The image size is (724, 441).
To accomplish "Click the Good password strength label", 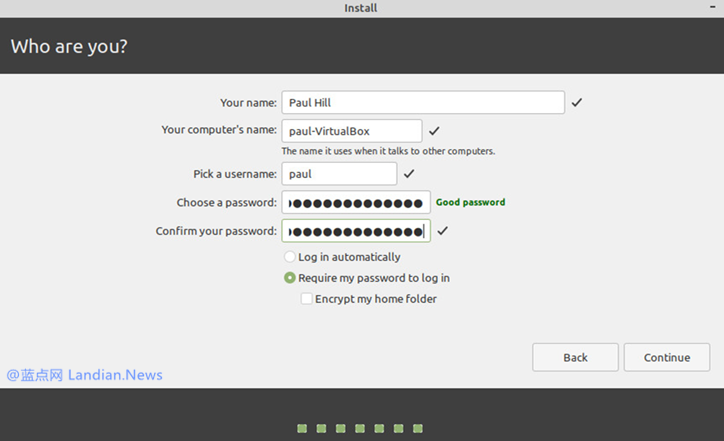I will click(470, 202).
